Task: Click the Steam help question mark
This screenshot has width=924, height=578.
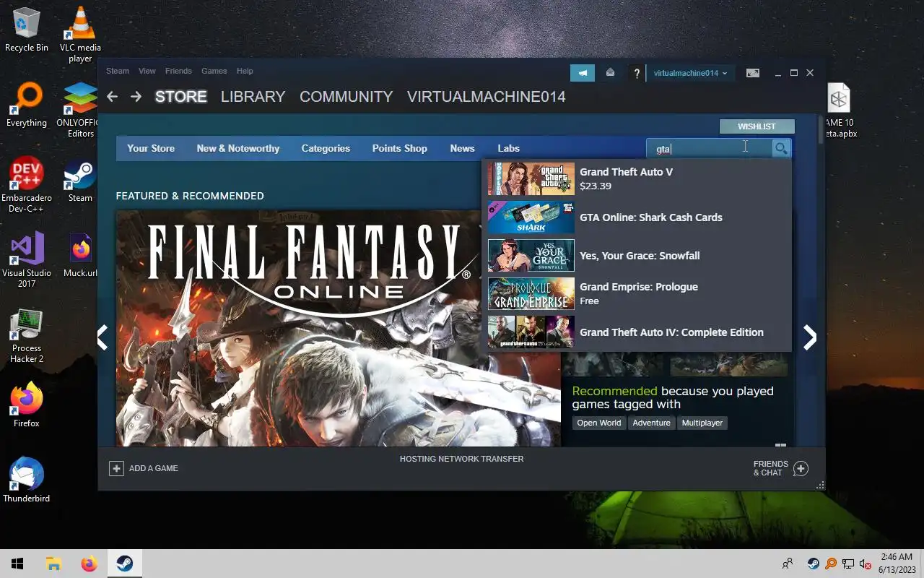Action: pos(636,73)
